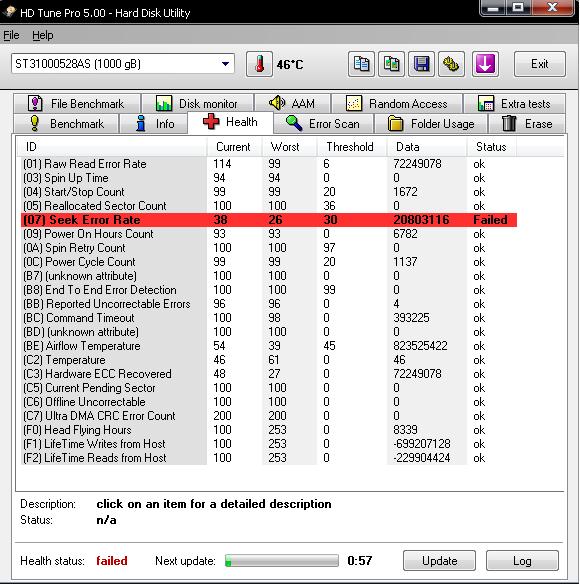
Task: Select the (C2) Temperature row
Action: coord(269,360)
